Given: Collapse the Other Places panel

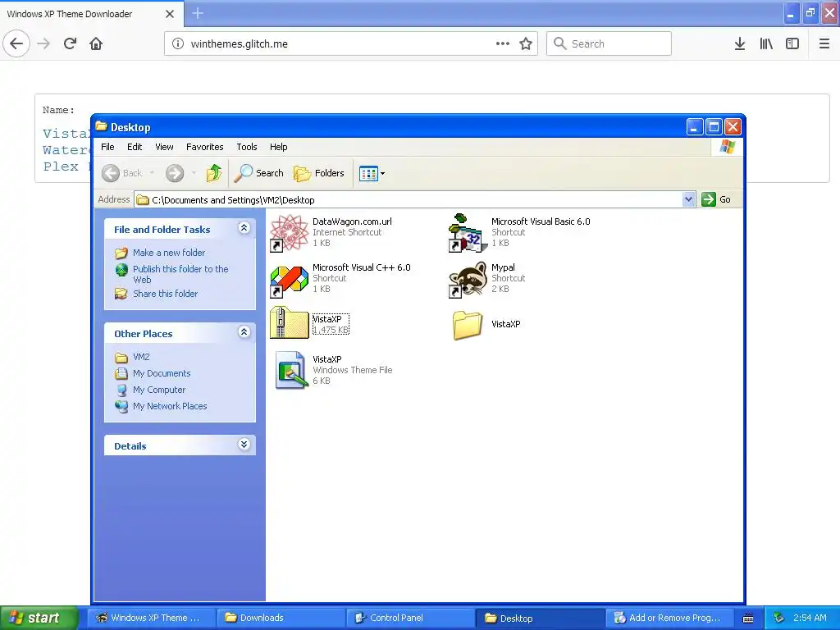Looking at the screenshot, I should pyautogui.click(x=244, y=332).
